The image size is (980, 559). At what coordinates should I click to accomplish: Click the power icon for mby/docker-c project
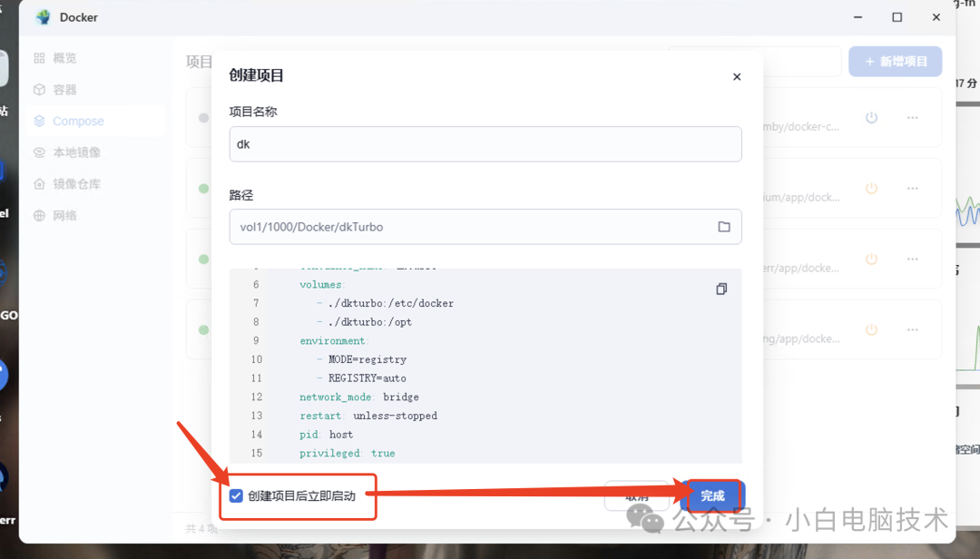tap(871, 118)
